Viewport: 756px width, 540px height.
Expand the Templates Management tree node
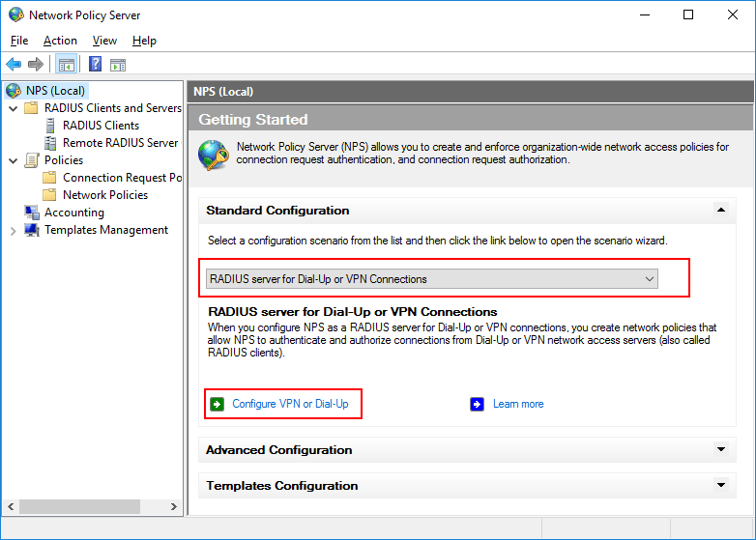point(14,231)
